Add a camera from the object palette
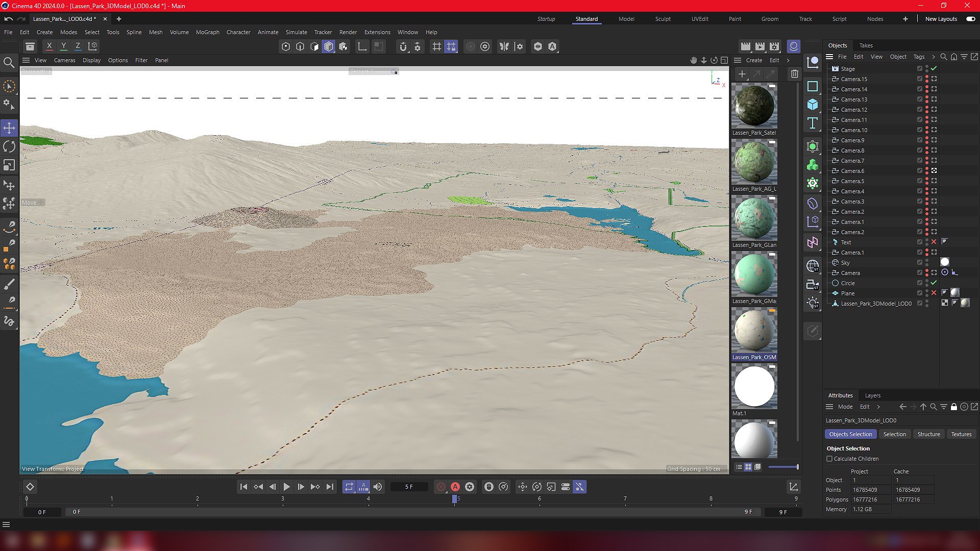Image resolution: width=980 pixels, height=551 pixels. (x=813, y=285)
